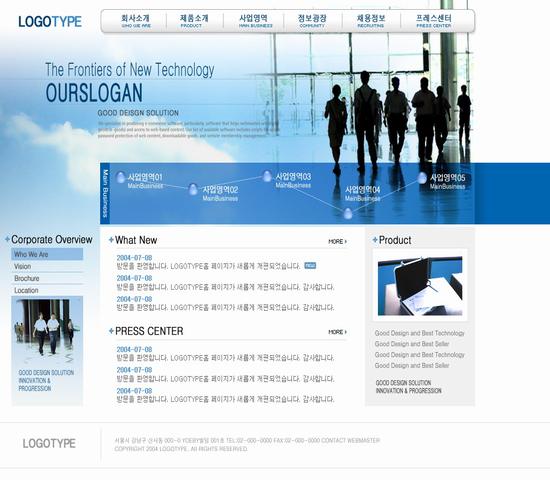Open the 제품소개 Product menu

coord(194,21)
